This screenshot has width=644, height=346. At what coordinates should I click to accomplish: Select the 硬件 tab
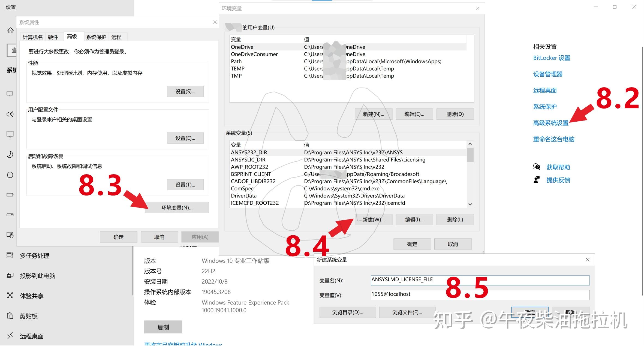(53, 37)
